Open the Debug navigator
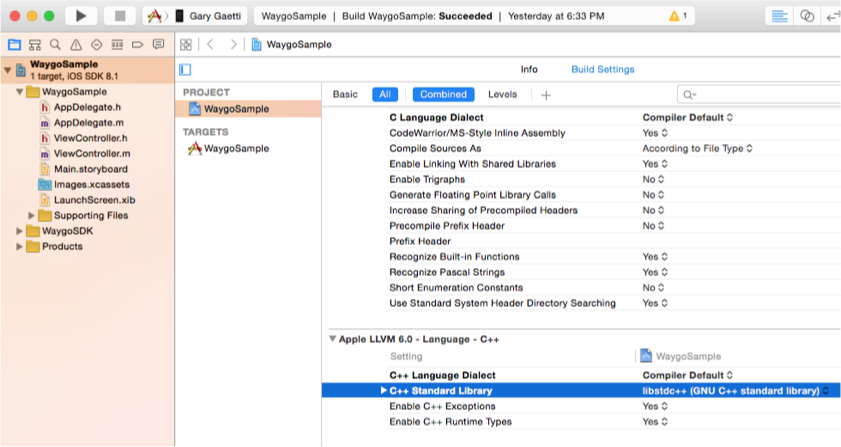Viewport: 841px width, 447px height. (x=117, y=45)
